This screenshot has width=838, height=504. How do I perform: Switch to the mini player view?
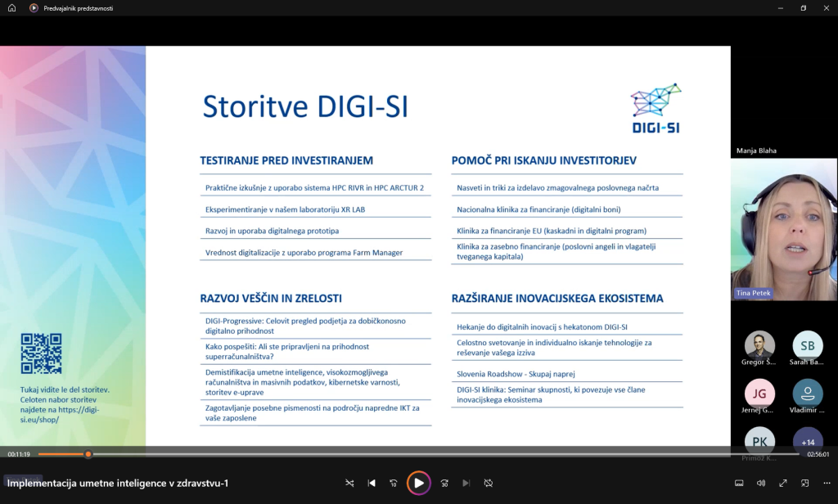[x=805, y=484]
